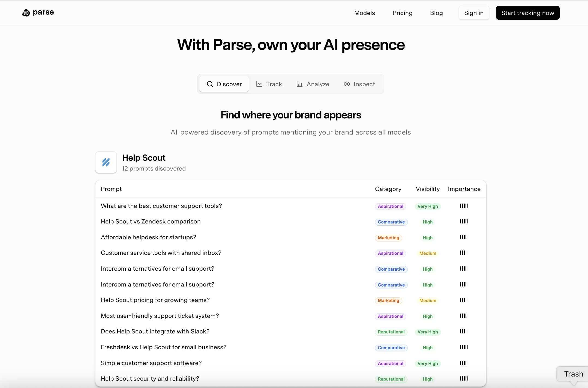Switch to the Track tab
Image resolution: width=588 pixels, height=388 pixels.
[274, 84]
